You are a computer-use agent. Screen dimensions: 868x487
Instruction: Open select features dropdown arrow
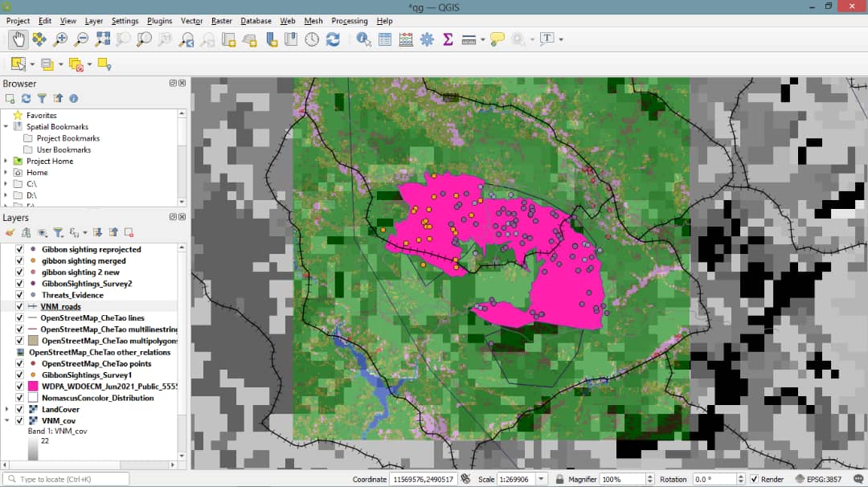pyautogui.click(x=32, y=65)
